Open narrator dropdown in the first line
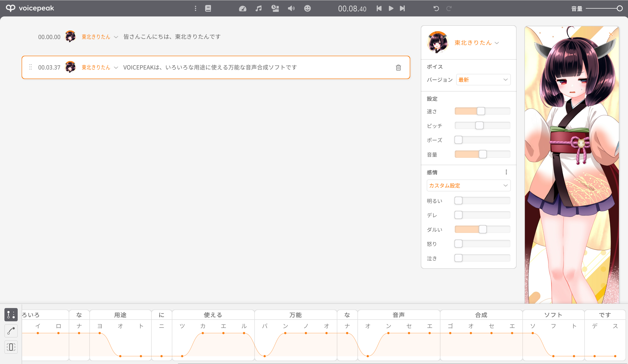Image resolution: width=628 pixels, height=364 pixels. (x=116, y=37)
